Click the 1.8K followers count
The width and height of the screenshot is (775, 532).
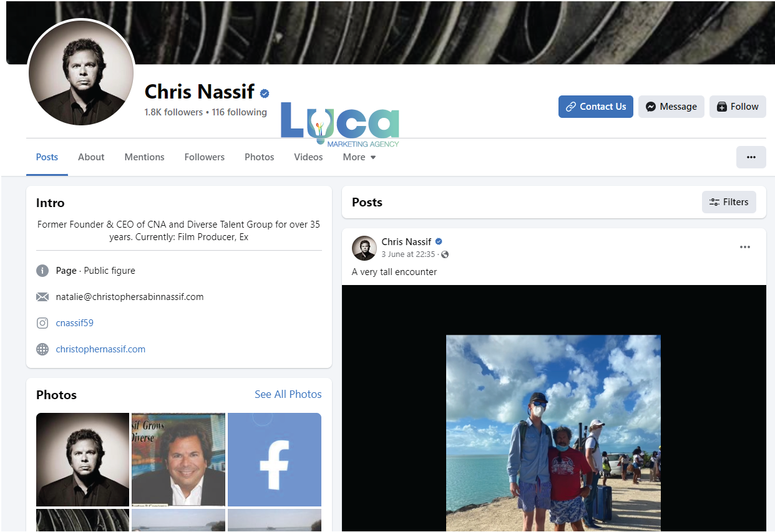tap(173, 112)
